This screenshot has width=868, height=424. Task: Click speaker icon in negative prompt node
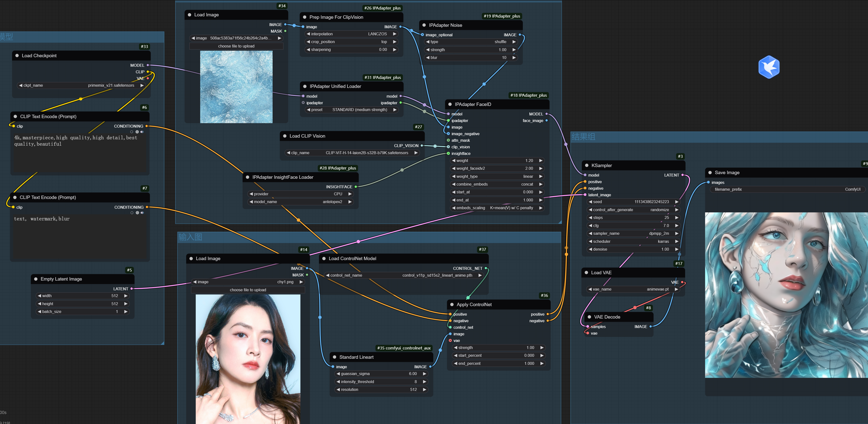pyautogui.click(x=142, y=213)
